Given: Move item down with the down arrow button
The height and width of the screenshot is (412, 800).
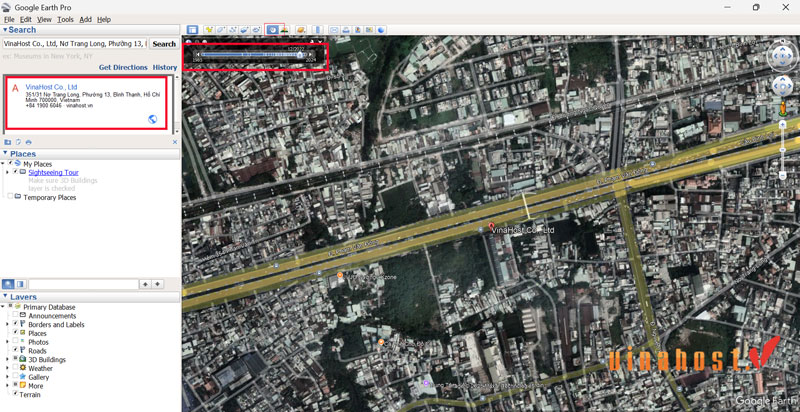Looking at the screenshot, I should pyautogui.click(x=158, y=284).
